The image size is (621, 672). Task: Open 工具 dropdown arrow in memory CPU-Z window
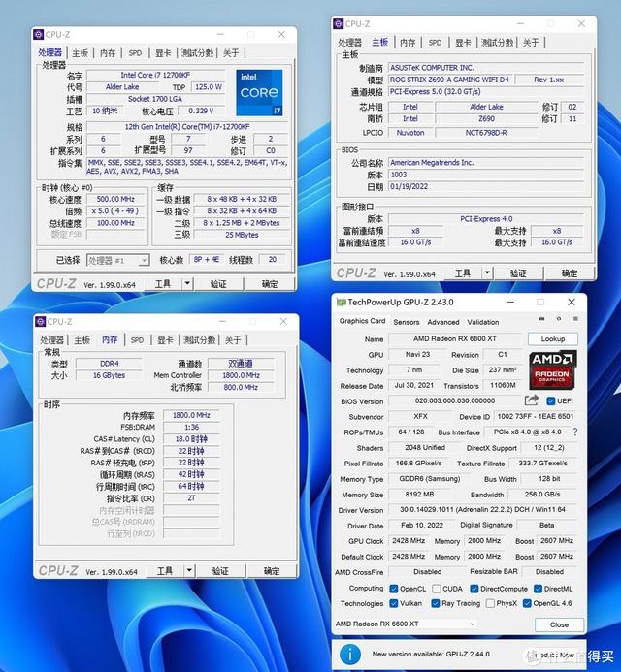[x=189, y=570]
